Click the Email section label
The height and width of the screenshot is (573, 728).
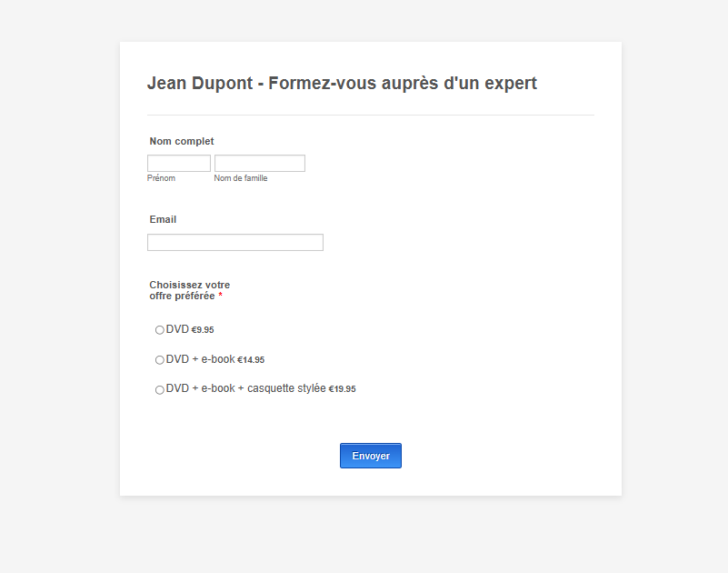[x=163, y=219]
